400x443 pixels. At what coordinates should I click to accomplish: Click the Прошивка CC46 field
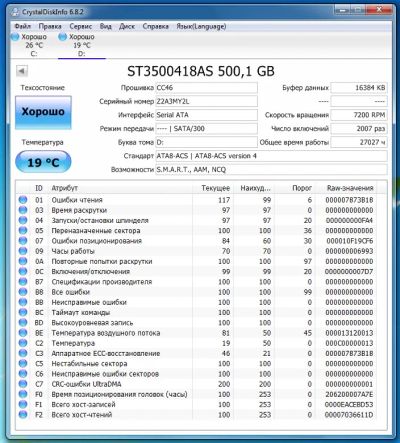click(206, 88)
